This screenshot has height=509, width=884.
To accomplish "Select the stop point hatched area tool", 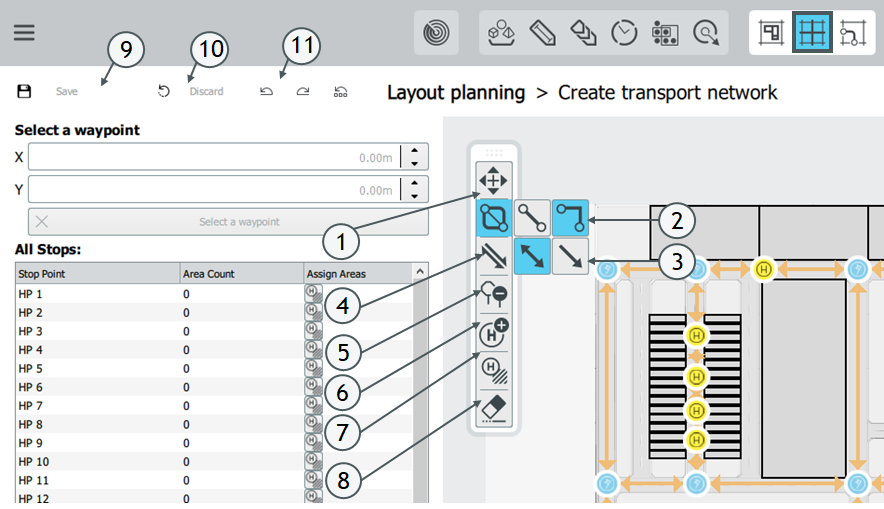I will (x=494, y=371).
